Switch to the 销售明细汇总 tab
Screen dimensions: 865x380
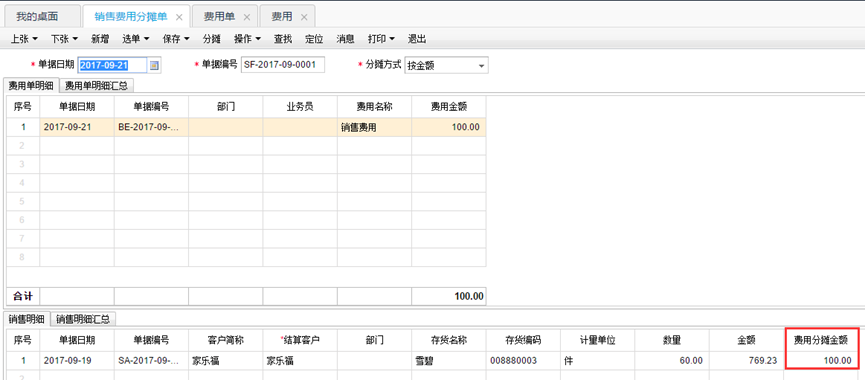(83, 318)
